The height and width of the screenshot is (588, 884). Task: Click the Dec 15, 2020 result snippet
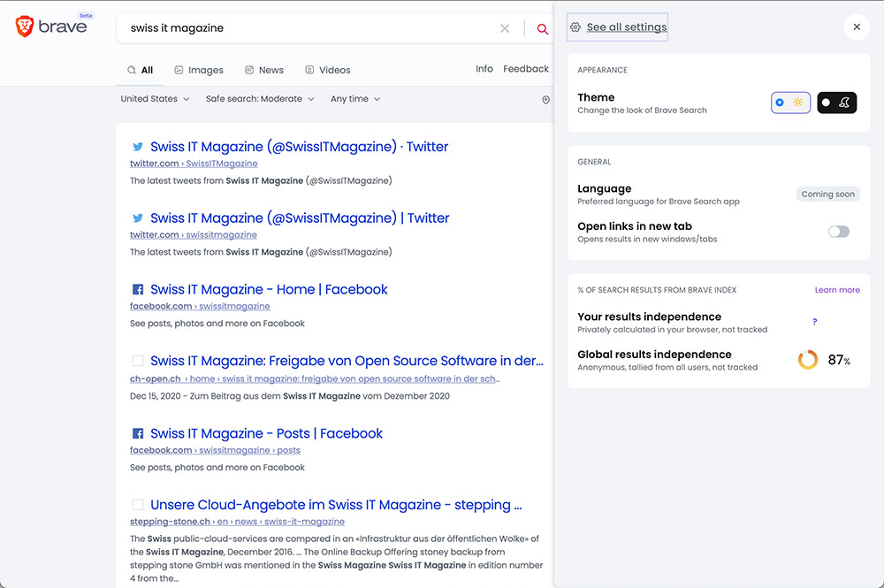tap(290, 396)
